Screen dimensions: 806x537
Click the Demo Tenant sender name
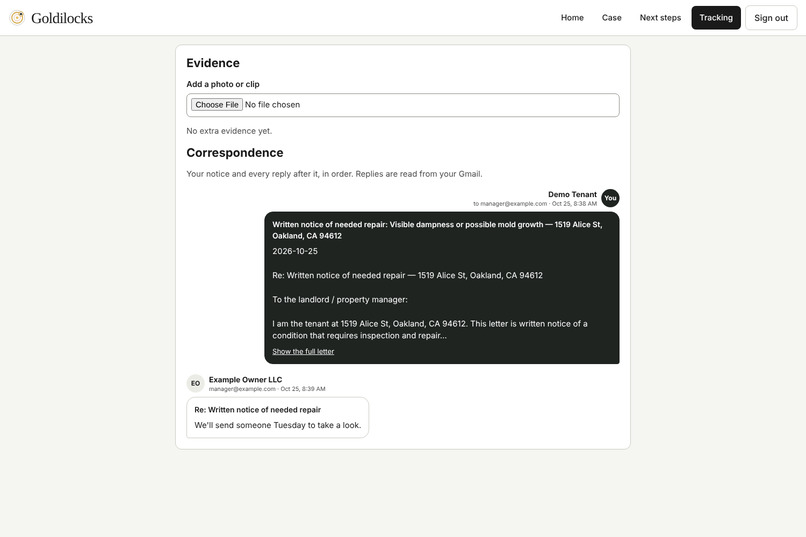point(572,194)
